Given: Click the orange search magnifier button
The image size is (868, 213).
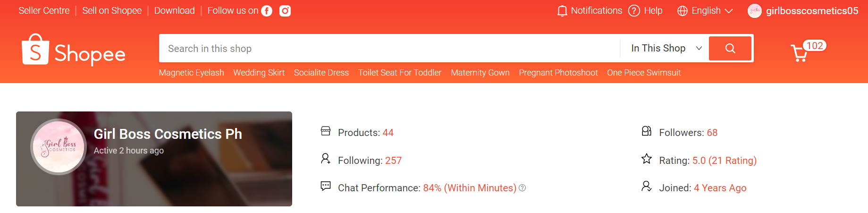Looking at the screenshot, I should (730, 49).
